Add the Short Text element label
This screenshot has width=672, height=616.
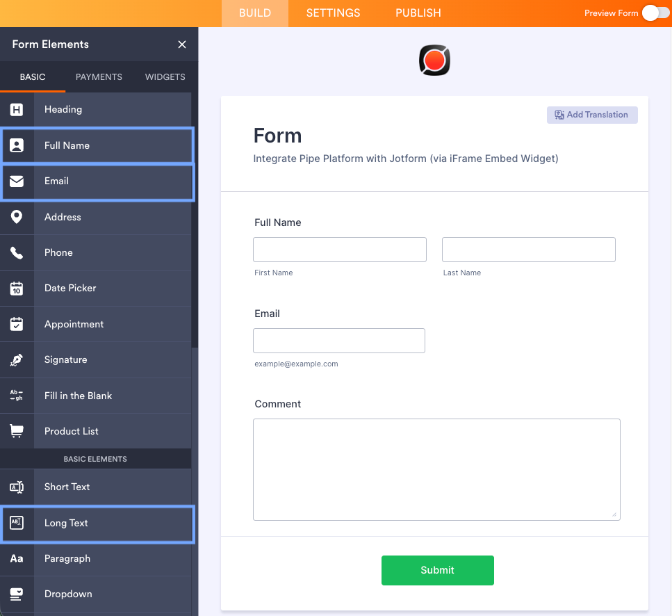[x=67, y=487]
